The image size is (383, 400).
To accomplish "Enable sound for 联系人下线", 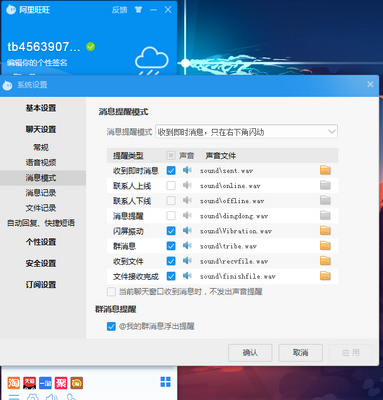I will coord(171,200).
